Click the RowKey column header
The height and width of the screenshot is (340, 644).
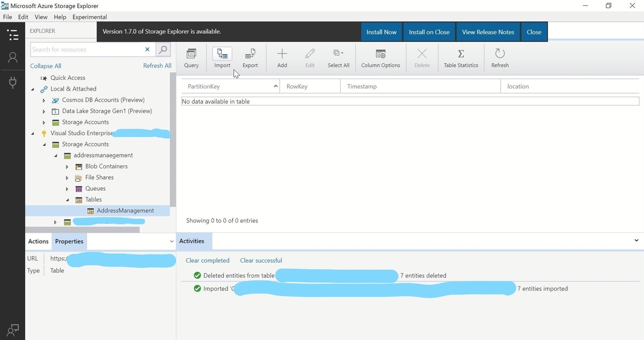[x=310, y=86]
